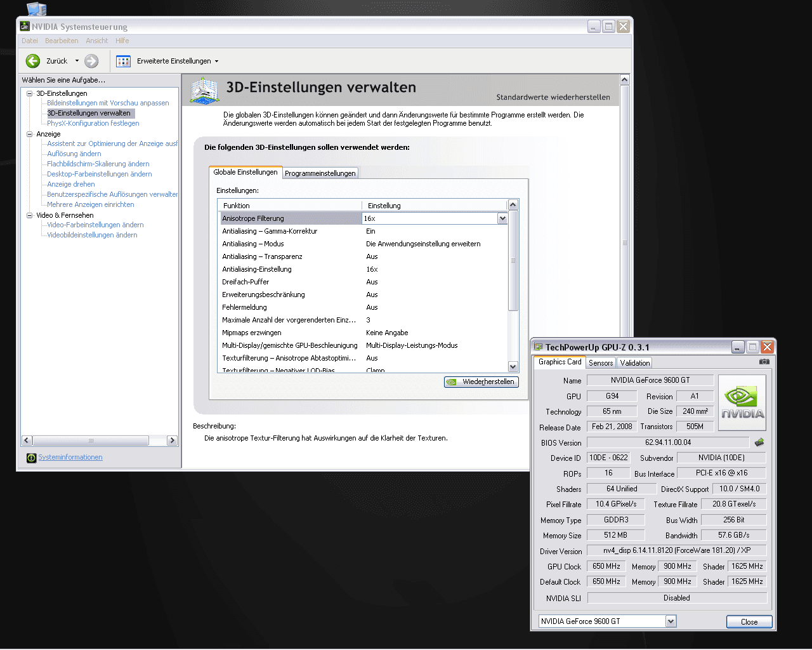The height and width of the screenshot is (650, 812).
Task: Click the Standardwerte wiederherstellen link
Action: (553, 97)
